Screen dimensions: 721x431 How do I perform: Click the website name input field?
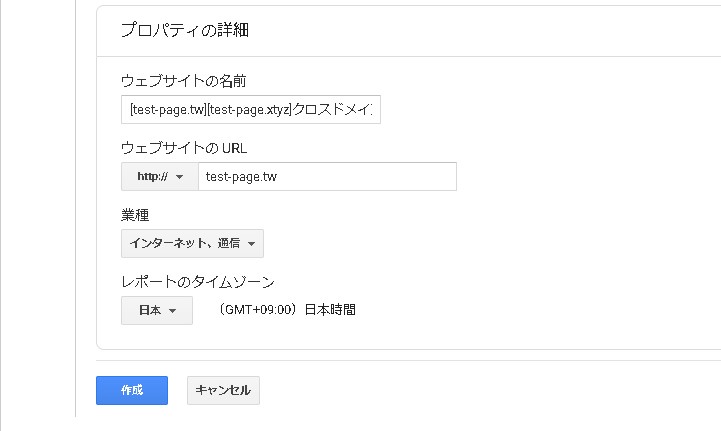[x=250, y=109]
